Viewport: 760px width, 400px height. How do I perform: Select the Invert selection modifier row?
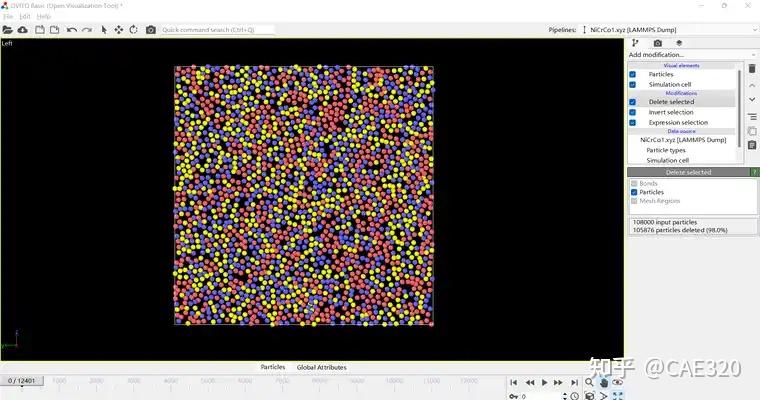point(681,112)
